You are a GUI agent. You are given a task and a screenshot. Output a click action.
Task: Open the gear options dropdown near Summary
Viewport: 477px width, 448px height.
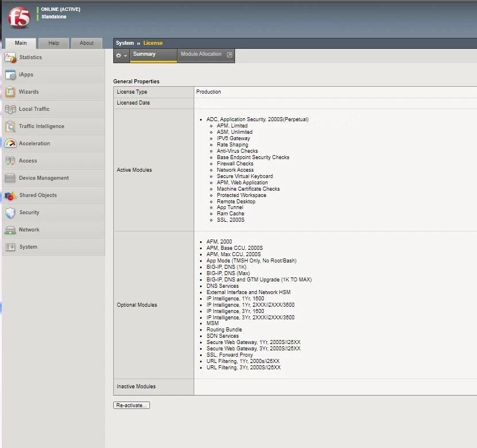[121, 54]
